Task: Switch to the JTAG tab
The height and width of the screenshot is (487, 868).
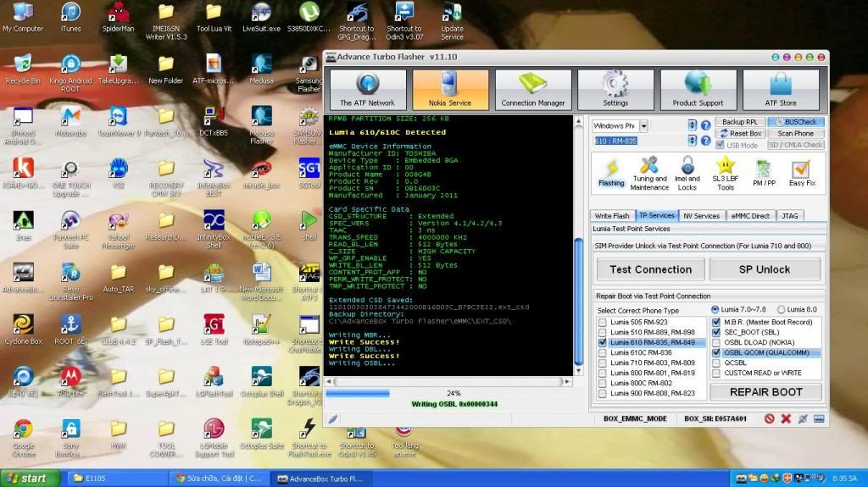Action: (x=790, y=216)
